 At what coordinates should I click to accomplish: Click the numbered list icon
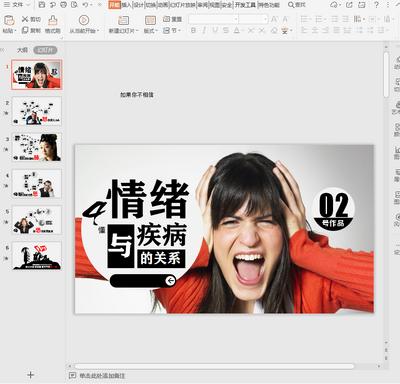pos(320,19)
